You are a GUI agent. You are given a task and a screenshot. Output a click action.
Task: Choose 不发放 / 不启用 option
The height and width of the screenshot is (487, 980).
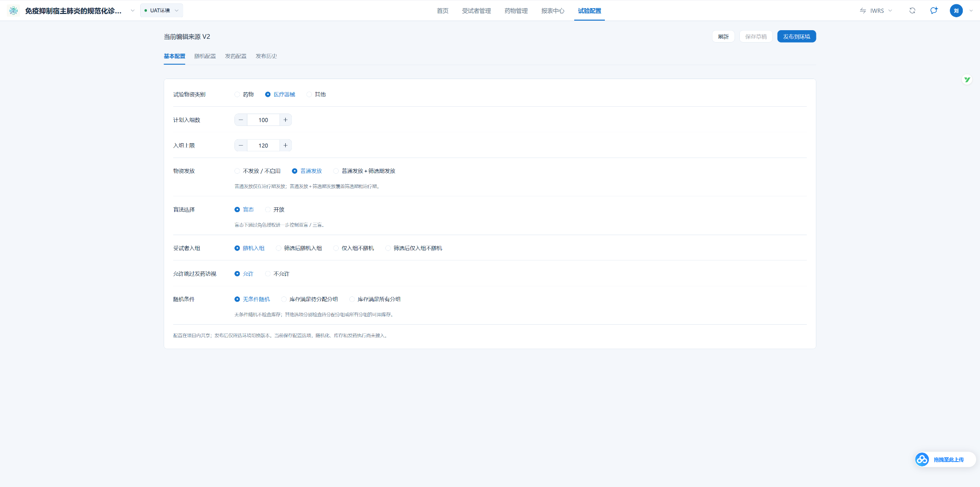point(257,171)
